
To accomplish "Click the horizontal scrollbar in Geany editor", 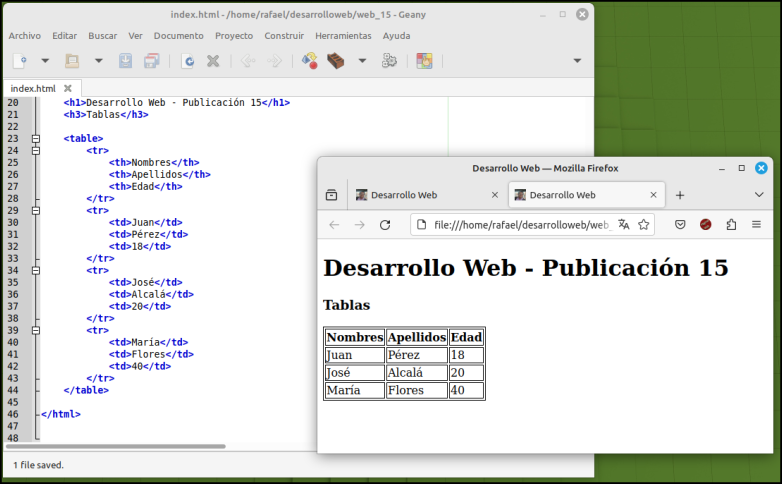I will pos(116,446).
